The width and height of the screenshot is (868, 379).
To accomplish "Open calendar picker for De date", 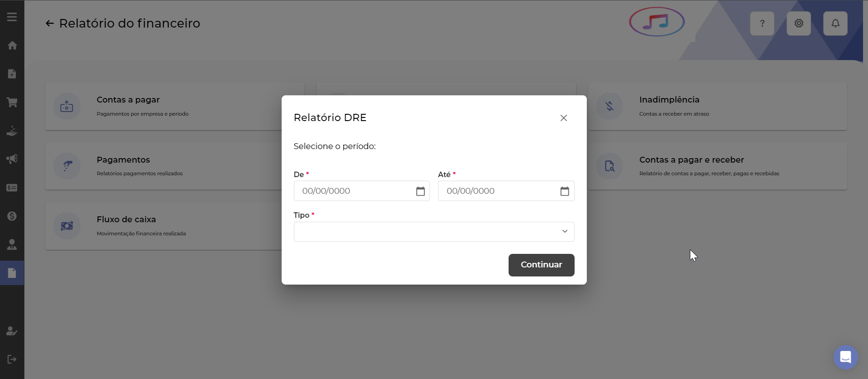I will (420, 191).
